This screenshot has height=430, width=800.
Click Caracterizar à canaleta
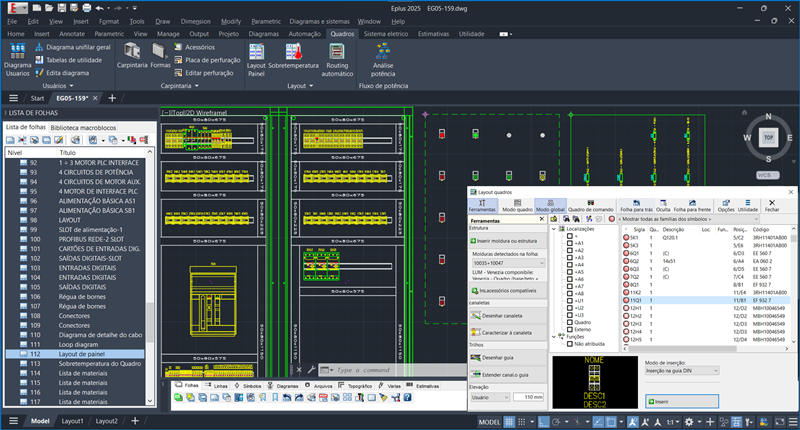click(507, 333)
